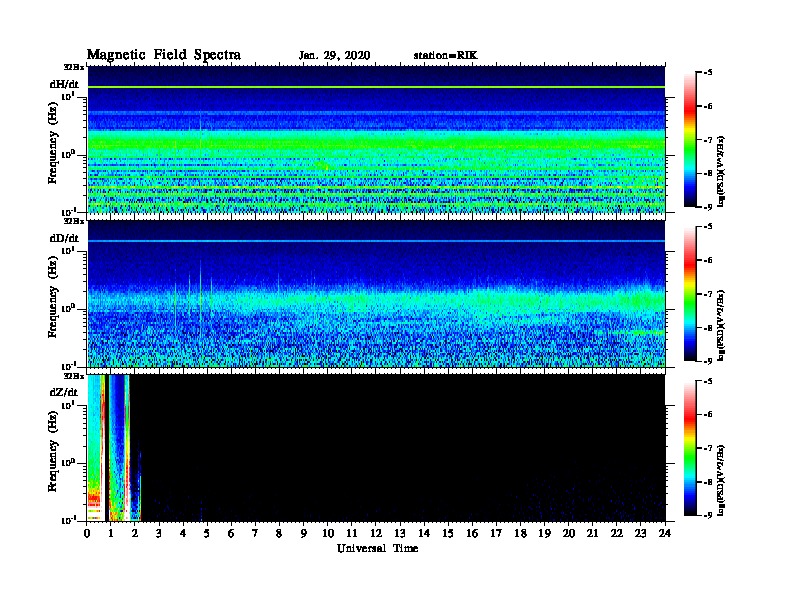Click the color bar beside the dD/dt panel
The image size is (792, 612).
pyautogui.click(x=690, y=293)
